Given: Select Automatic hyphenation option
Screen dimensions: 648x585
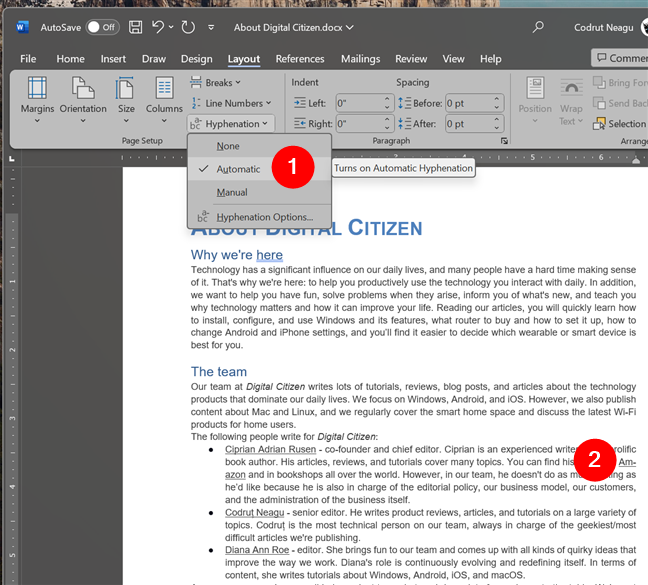Looking at the screenshot, I should point(260,169).
